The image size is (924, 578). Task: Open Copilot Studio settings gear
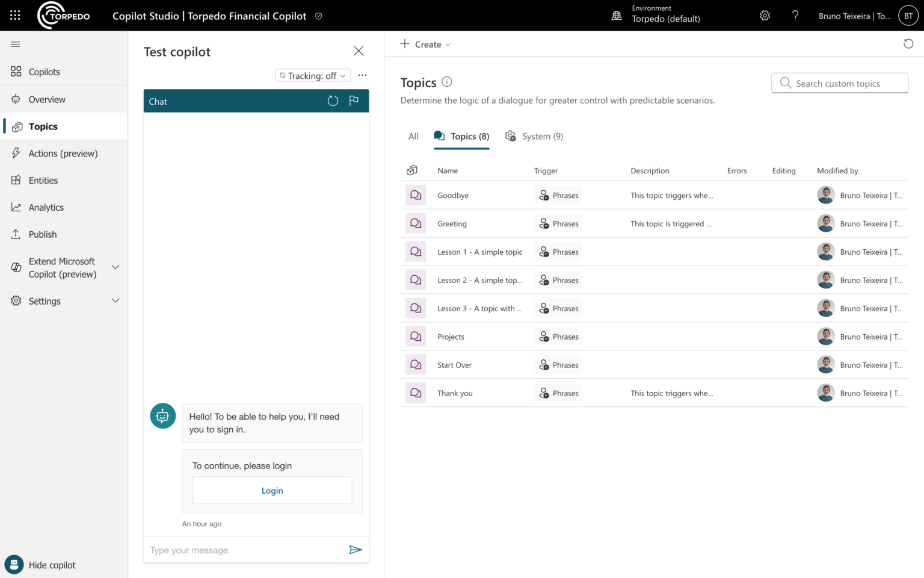[x=765, y=15]
